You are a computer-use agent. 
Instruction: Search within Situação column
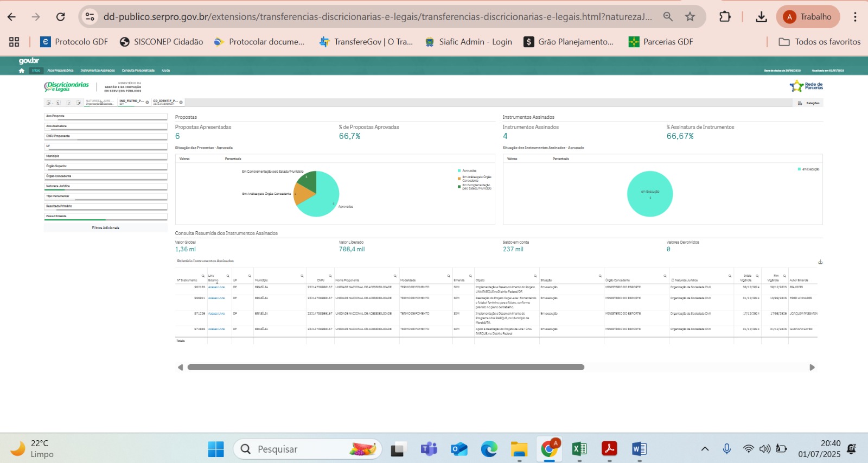pyautogui.click(x=600, y=276)
